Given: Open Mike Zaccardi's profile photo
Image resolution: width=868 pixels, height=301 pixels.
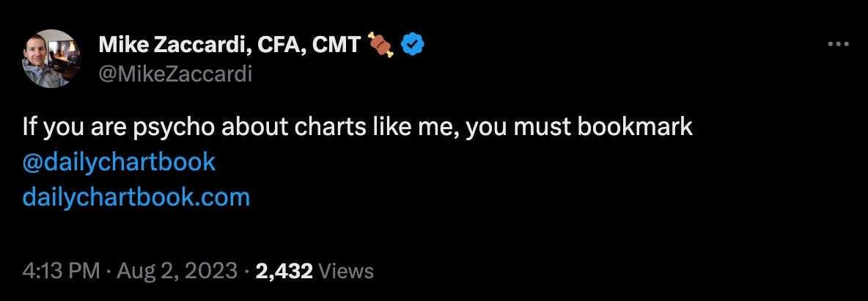Looking at the screenshot, I should click(x=50, y=59).
